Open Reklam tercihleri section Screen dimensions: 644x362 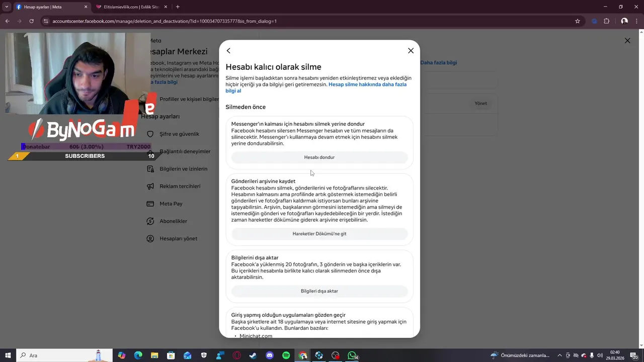pos(180,187)
